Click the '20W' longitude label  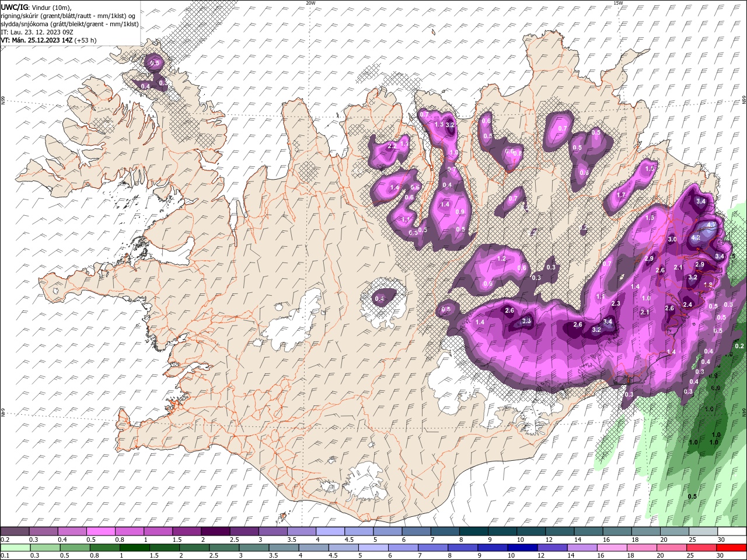click(x=311, y=3)
